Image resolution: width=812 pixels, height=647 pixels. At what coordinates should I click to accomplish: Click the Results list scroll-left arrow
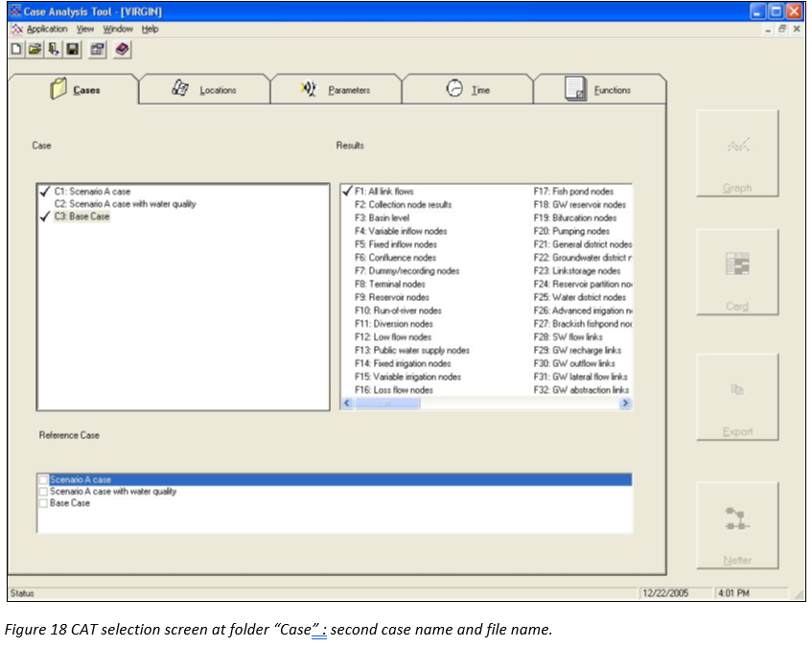347,404
